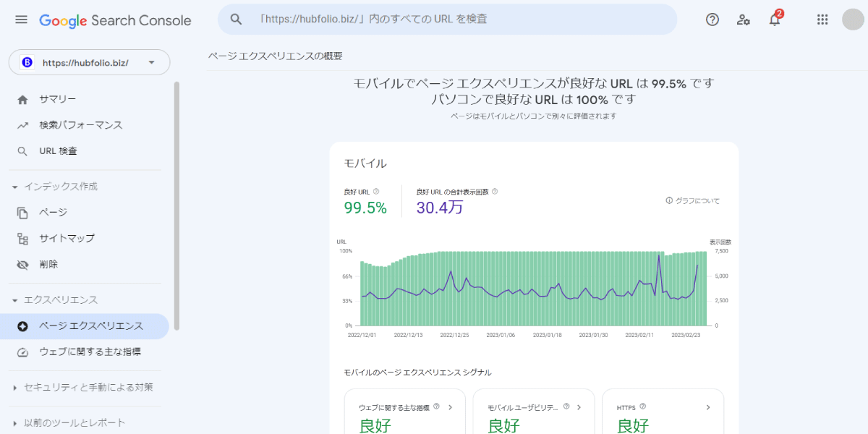Select the 30.4万 total impressions metric

point(457,203)
